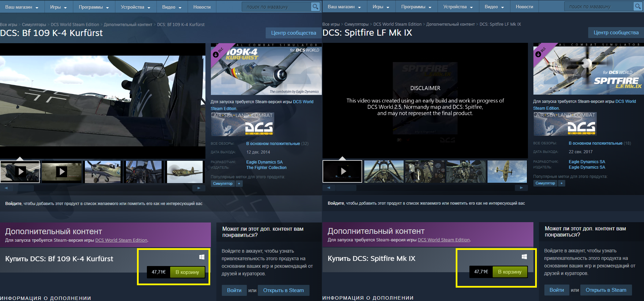
Task: Expand 'Устройства' dropdown on left page
Action: (x=135, y=7)
